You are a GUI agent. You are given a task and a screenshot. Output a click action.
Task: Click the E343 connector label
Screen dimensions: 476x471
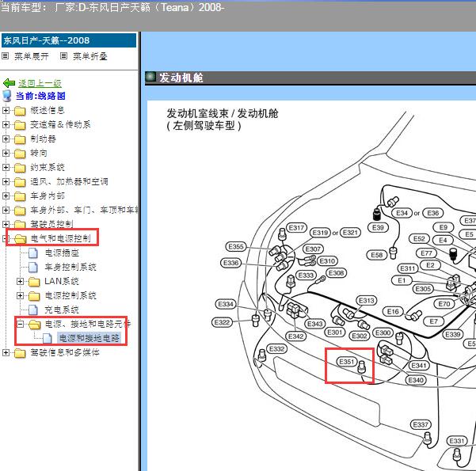coord(314,324)
